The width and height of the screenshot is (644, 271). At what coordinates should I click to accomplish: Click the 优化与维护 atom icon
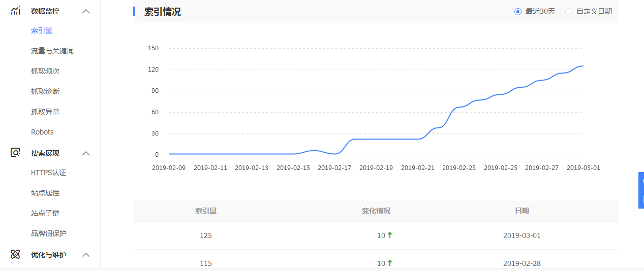point(16,254)
